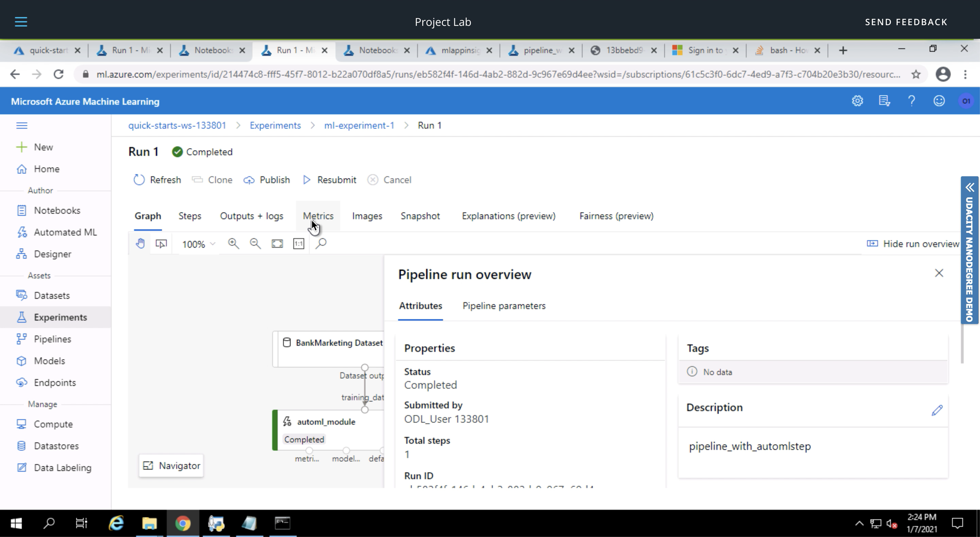Viewport: 980px width, 537px height.
Task: Open the graph search magnifier tool
Action: (321, 244)
